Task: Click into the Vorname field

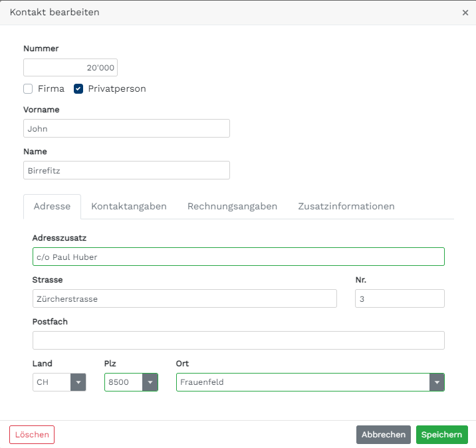Action: tap(126, 128)
